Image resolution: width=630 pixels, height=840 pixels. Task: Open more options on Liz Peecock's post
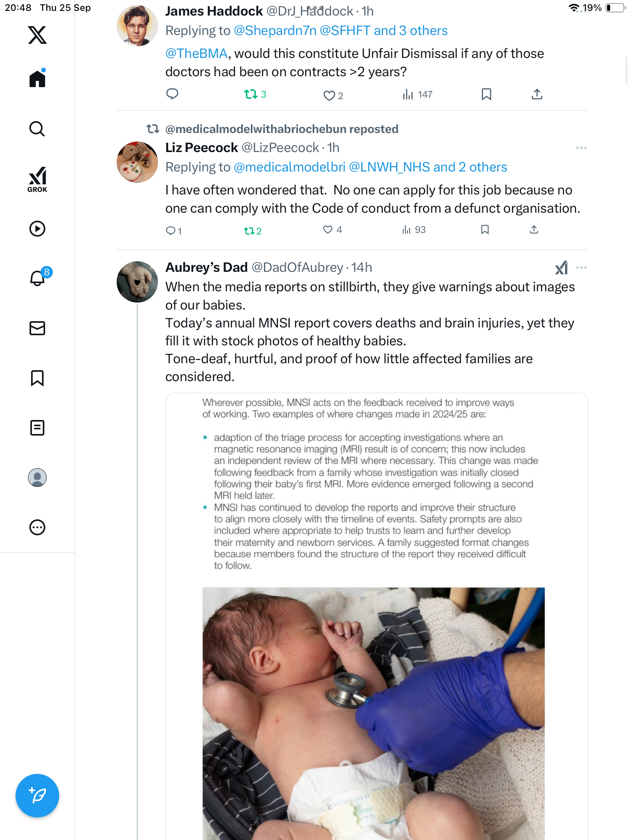tap(581, 148)
